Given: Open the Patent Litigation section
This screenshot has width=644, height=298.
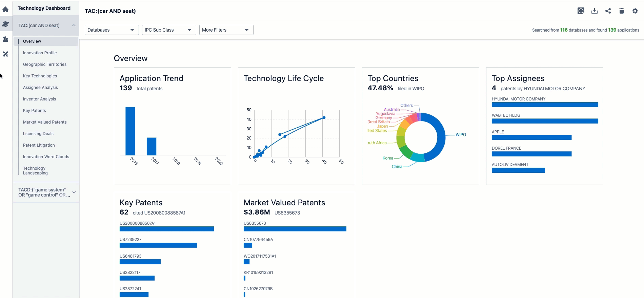Looking at the screenshot, I should (39, 145).
